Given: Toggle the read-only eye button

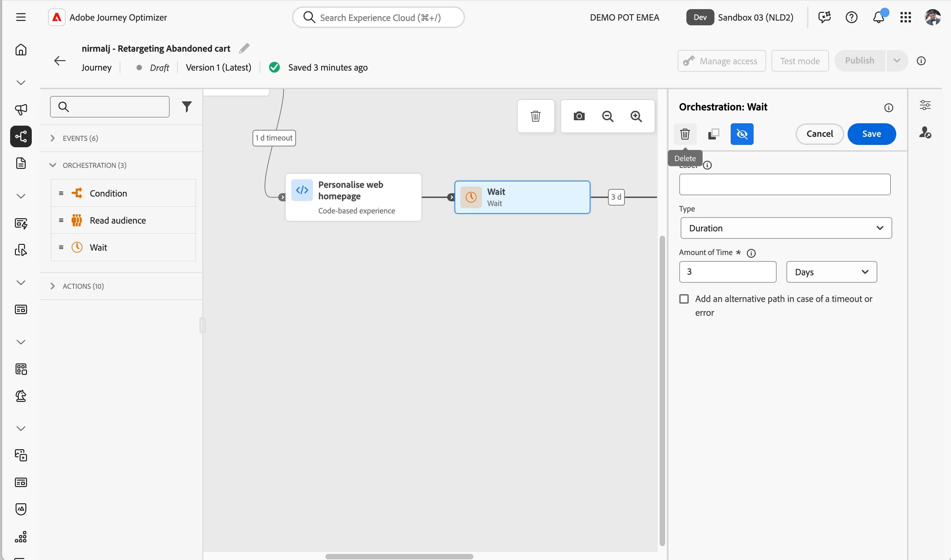Looking at the screenshot, I should click(x=742, y=134).
